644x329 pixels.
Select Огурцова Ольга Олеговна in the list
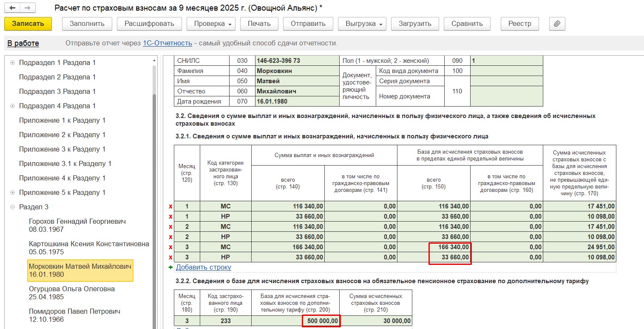pyautogui.click(x=71, y=293)
